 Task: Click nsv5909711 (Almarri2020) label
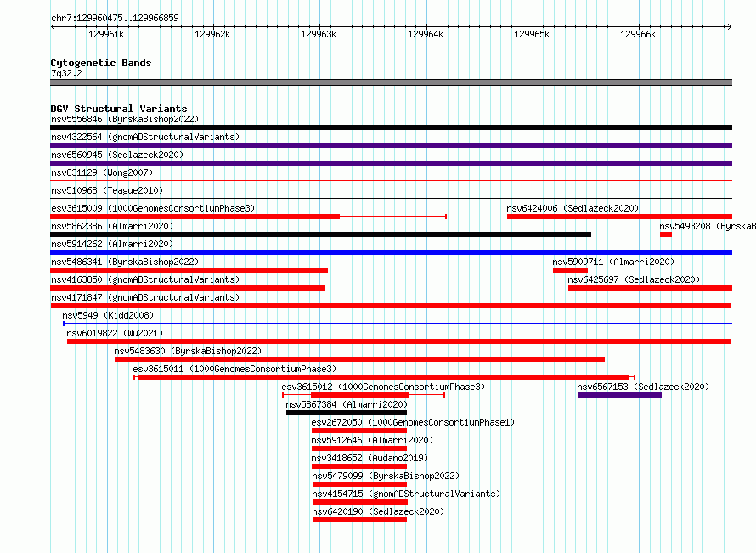pos(613,262)
